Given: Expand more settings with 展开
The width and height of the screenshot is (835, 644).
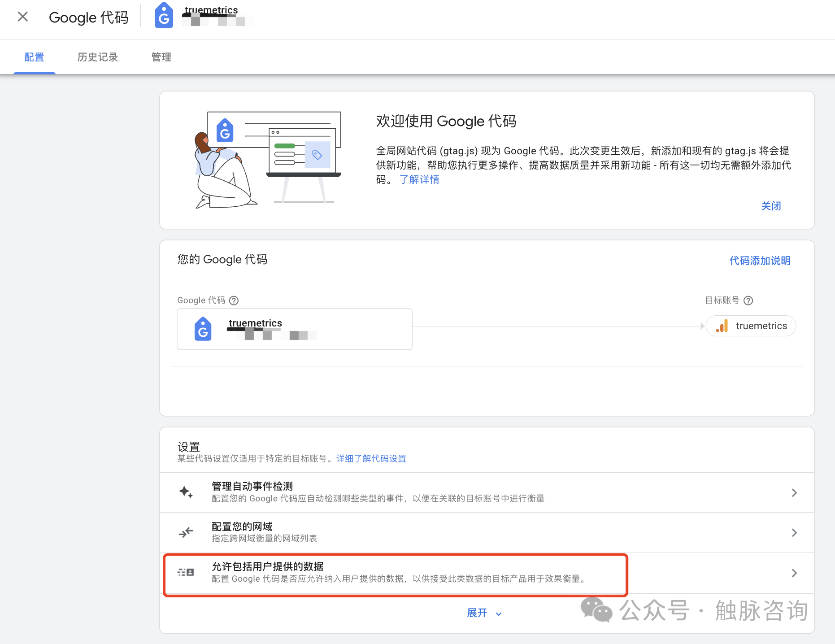Looking at the screenshot, I should click(484, 613).
